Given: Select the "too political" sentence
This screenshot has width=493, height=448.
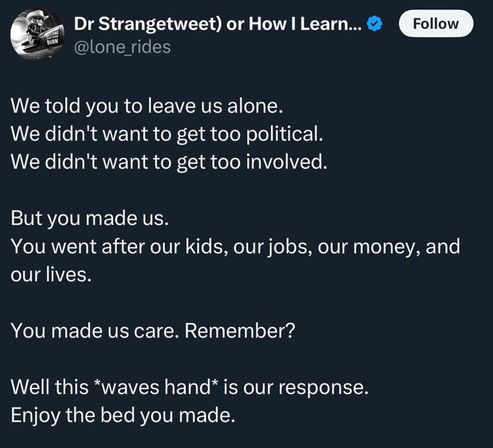Looking at the screenshot, I should (165, 133).
